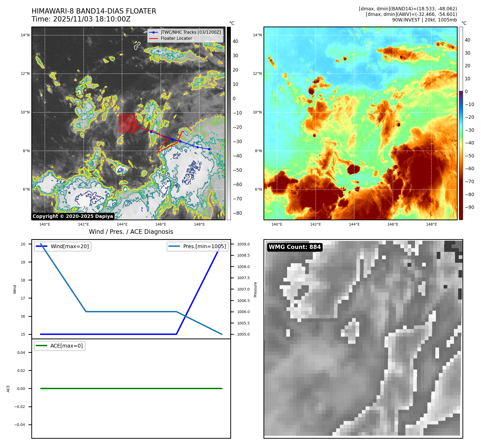Click the HIMAWARI-8 BAND14-DIAS FLOATER title
481x448 pixels.
[x=94, y=11]
